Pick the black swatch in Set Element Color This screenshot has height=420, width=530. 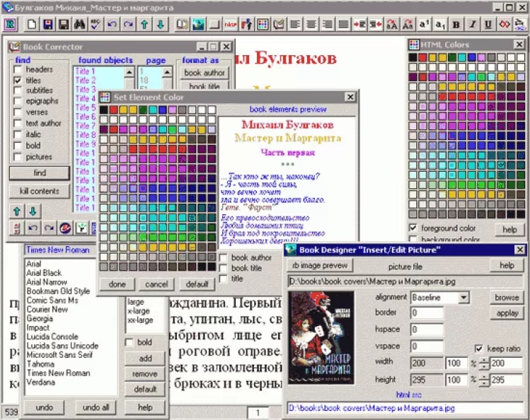point(104,110)
